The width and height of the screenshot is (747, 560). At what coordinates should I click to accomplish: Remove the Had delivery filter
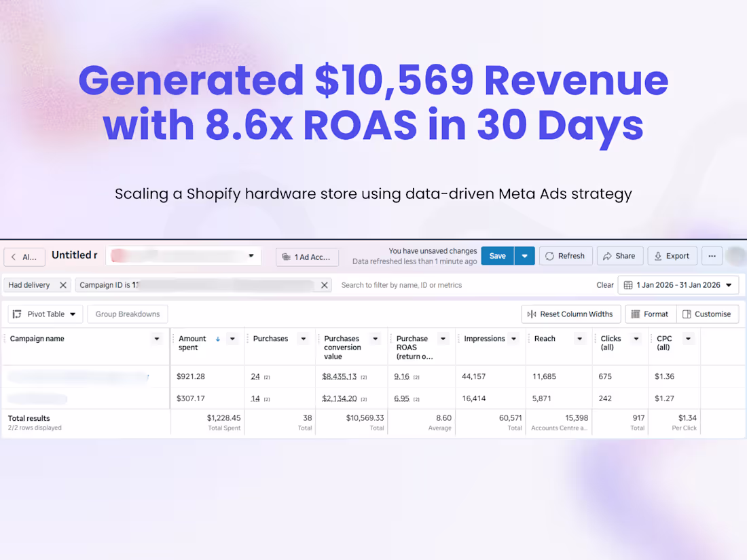(61, 284)
